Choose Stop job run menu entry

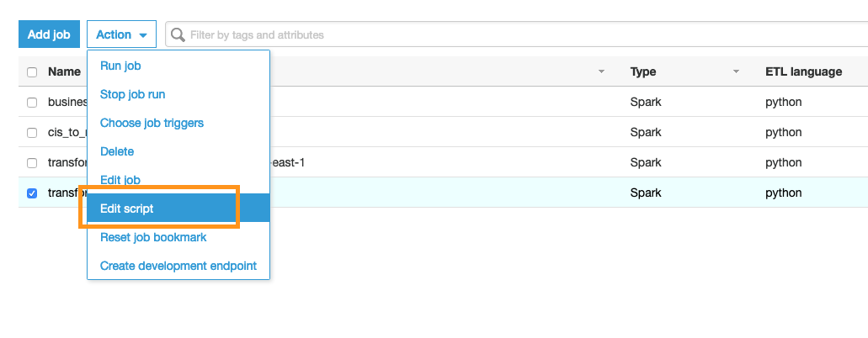point(132,95)
